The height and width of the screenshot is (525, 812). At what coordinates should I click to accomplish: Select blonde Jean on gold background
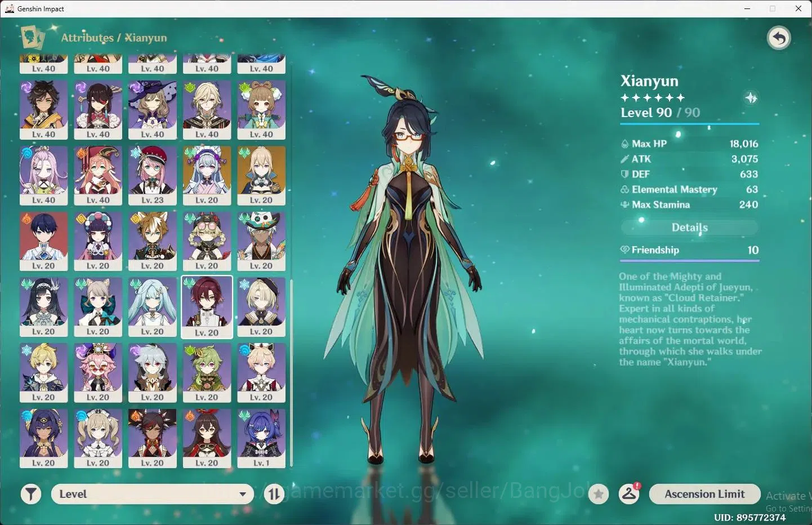click(261, 176)
